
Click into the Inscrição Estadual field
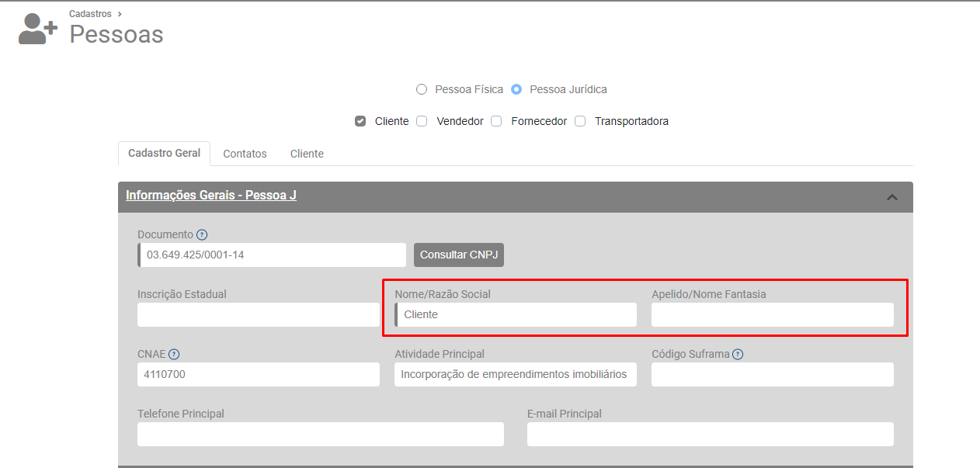click(258, 314)
